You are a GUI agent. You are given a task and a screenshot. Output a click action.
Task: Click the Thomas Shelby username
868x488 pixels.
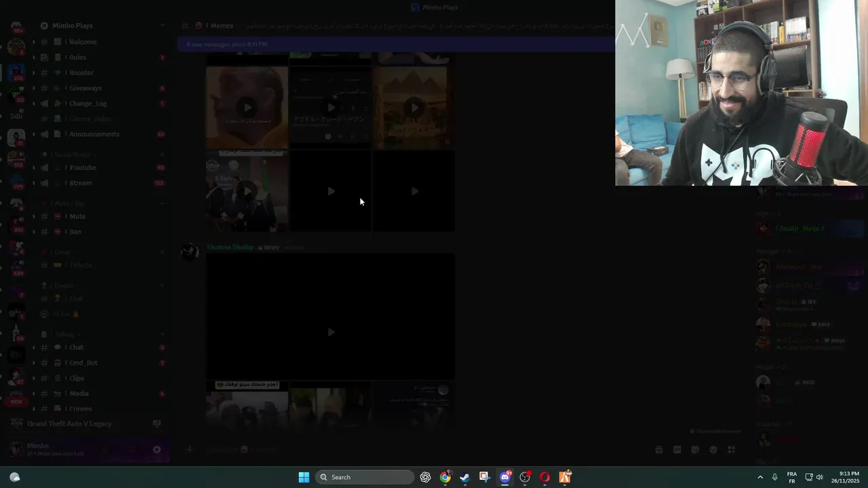pos(230,247)
